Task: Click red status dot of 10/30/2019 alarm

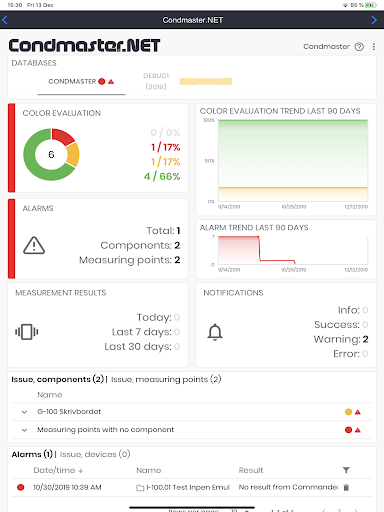Action: click(x=21, y=487)
